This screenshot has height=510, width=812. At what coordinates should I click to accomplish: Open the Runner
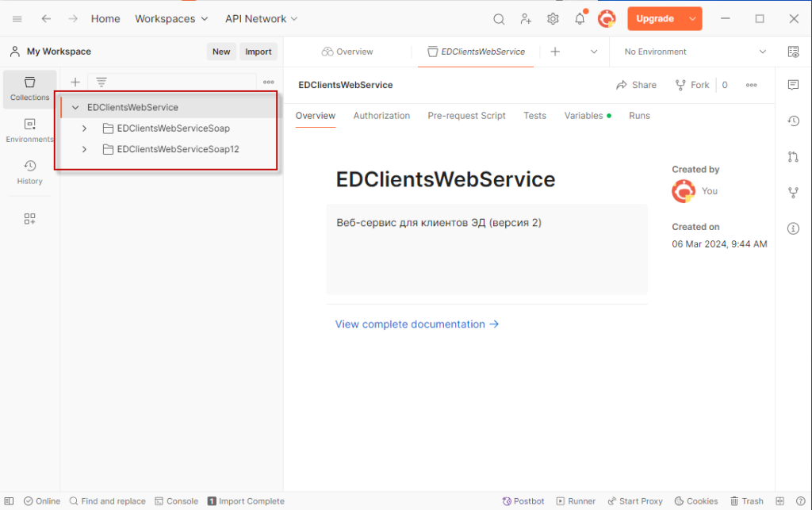(576, 500)
